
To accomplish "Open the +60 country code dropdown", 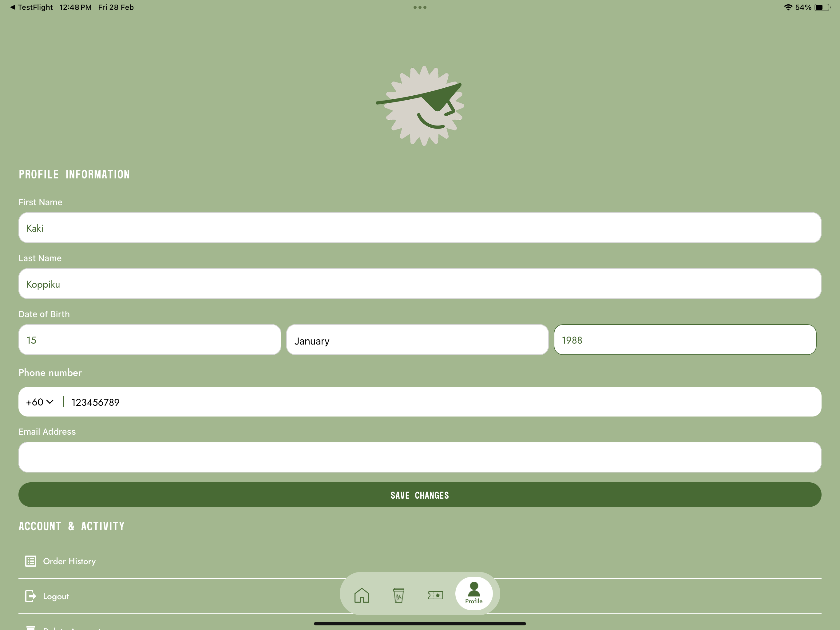I will (x=39, y=402).
